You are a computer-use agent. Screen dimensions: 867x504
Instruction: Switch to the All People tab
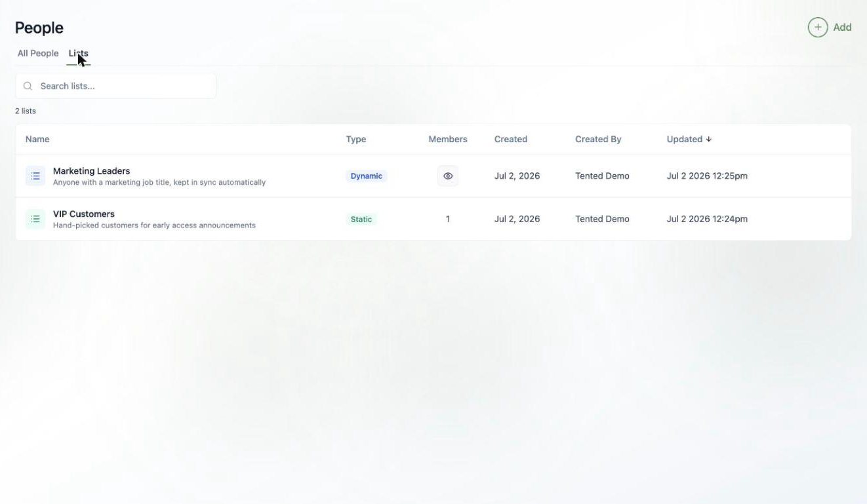(x=38, y=53)
